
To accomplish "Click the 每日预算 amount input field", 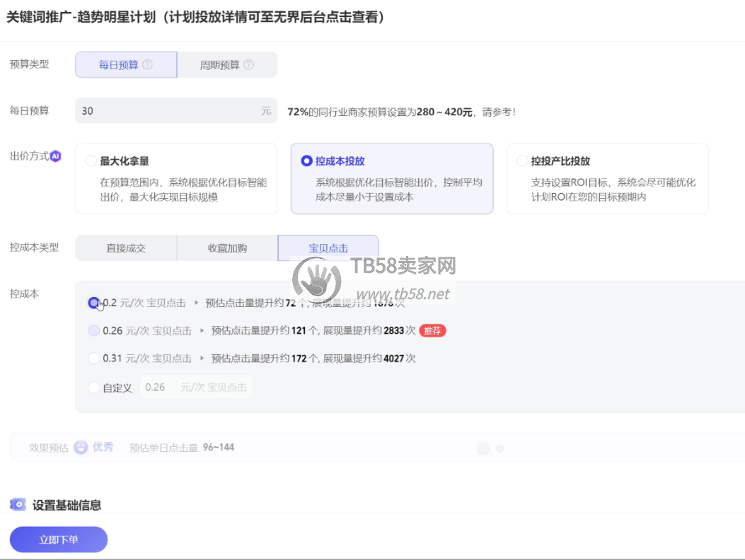I will click(170, 111).
